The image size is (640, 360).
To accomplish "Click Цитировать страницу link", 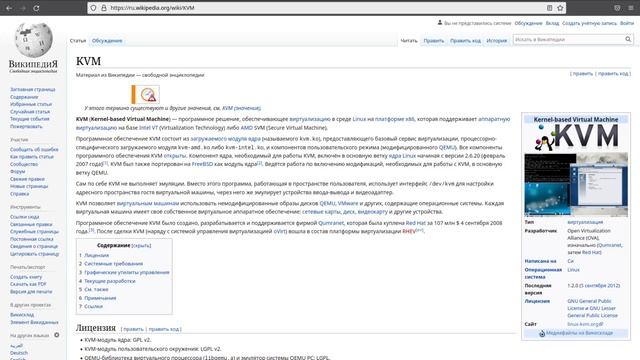I will tap(35, 253).
